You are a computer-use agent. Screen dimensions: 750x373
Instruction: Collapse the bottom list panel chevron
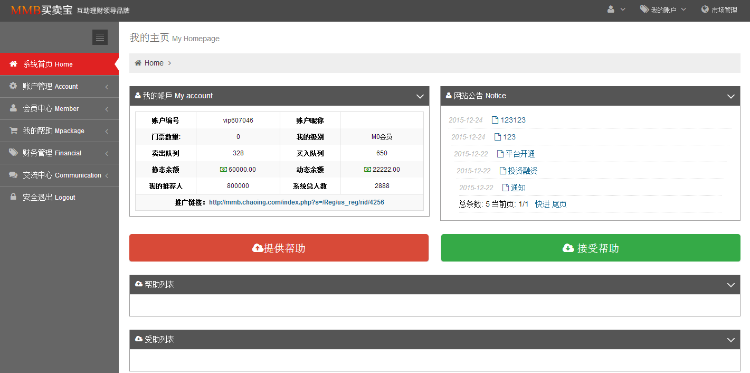click(x=731, y=340)
